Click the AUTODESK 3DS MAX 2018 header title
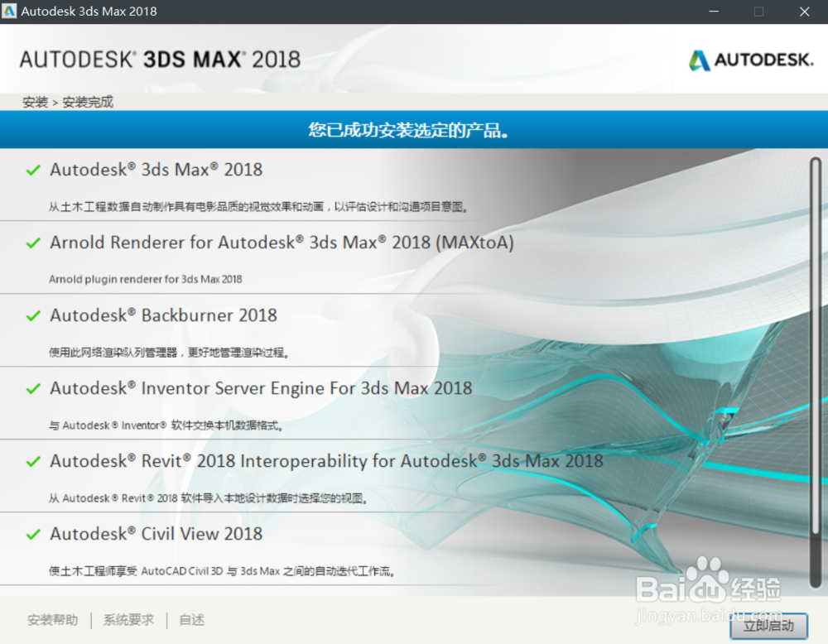This screenshot has width=828, height=644. [160, 59]
